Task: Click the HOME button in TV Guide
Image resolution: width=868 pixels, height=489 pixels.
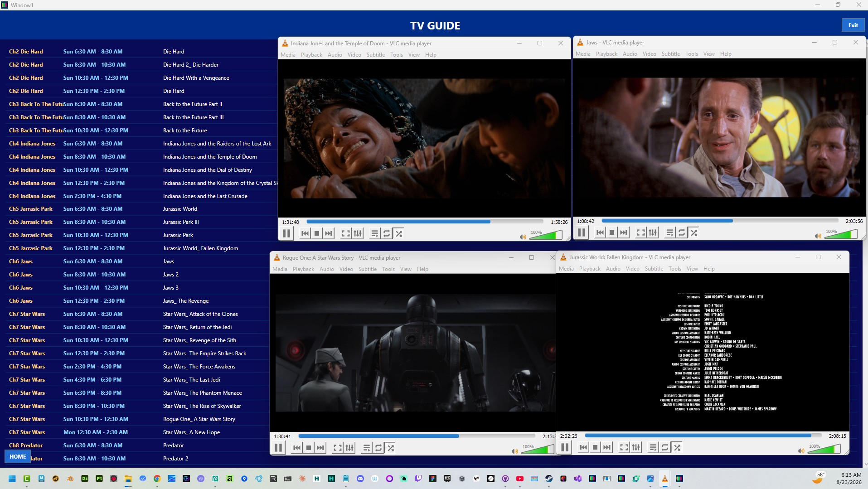Action: pyautogui.click(x=18, y=456)
